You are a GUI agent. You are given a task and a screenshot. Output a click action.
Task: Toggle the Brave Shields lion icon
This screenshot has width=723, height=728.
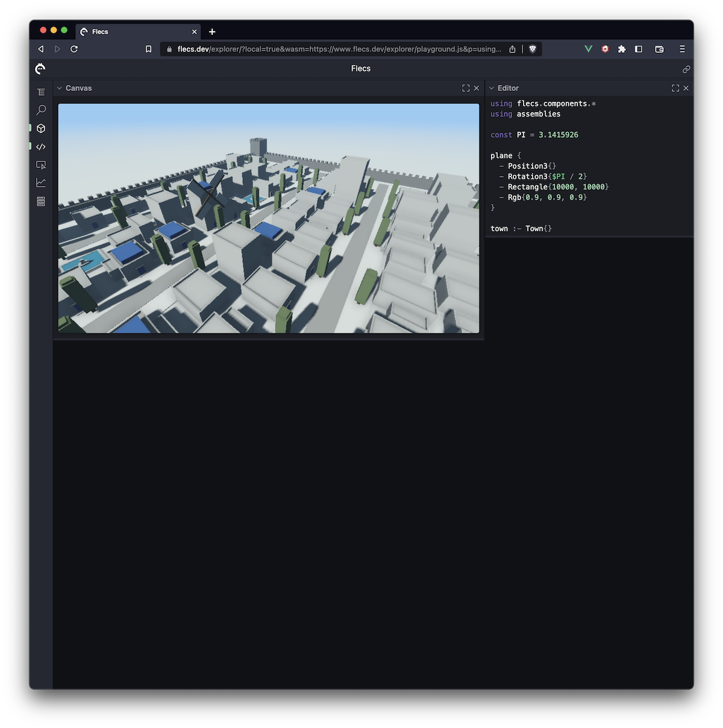(x=533, y=49)
